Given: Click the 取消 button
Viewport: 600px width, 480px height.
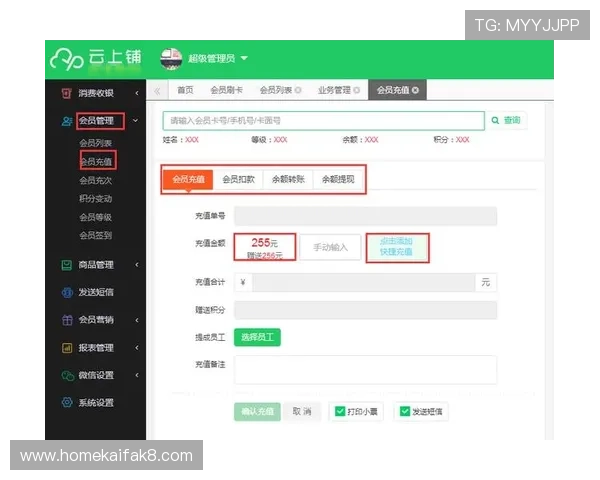Looking at the screenshot, I should pos(302,412).
